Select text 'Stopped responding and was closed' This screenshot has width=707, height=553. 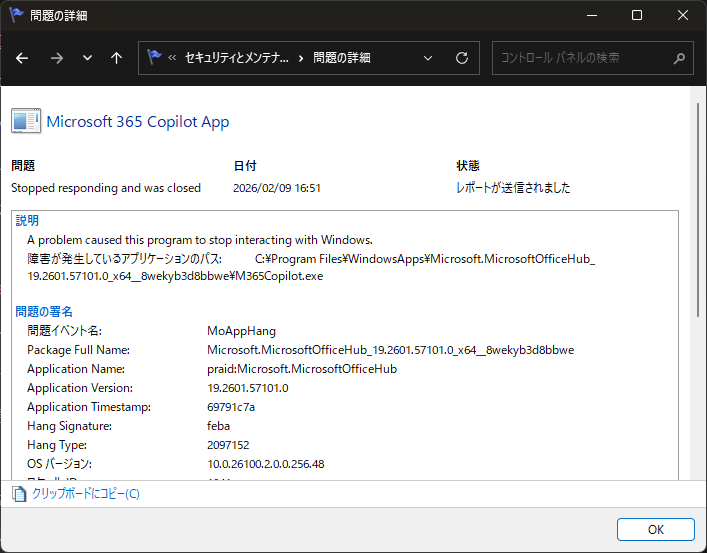click(106, 188)
